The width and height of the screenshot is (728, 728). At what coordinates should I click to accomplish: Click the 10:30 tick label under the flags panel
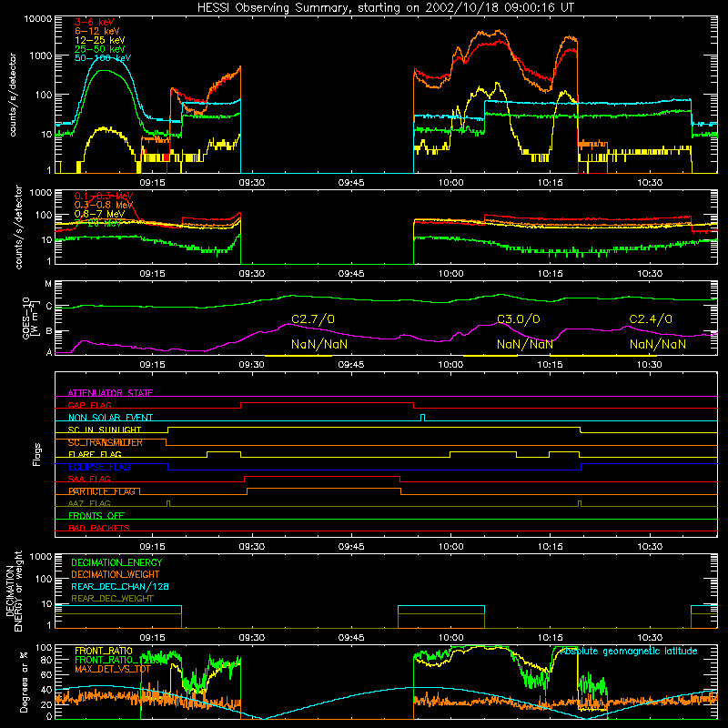pyautogui.click(x=650, y=547)
